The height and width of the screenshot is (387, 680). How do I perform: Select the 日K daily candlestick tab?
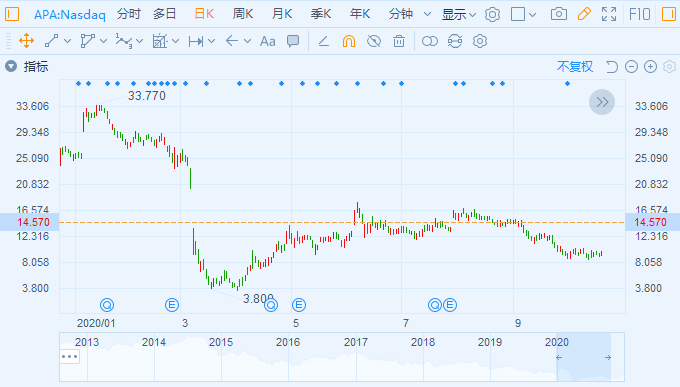(204, 14)
